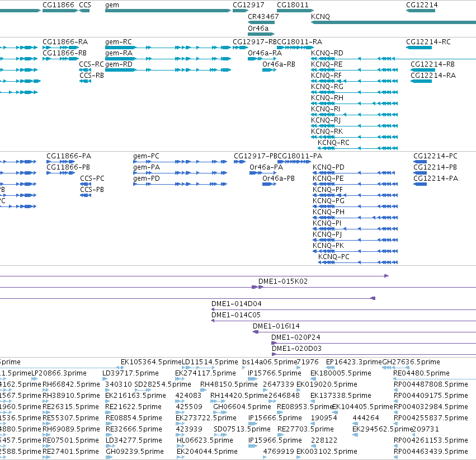This screenshot has width=476, height=460.
Task: Select clone DME1-015K02
Action: click(283, 281)
